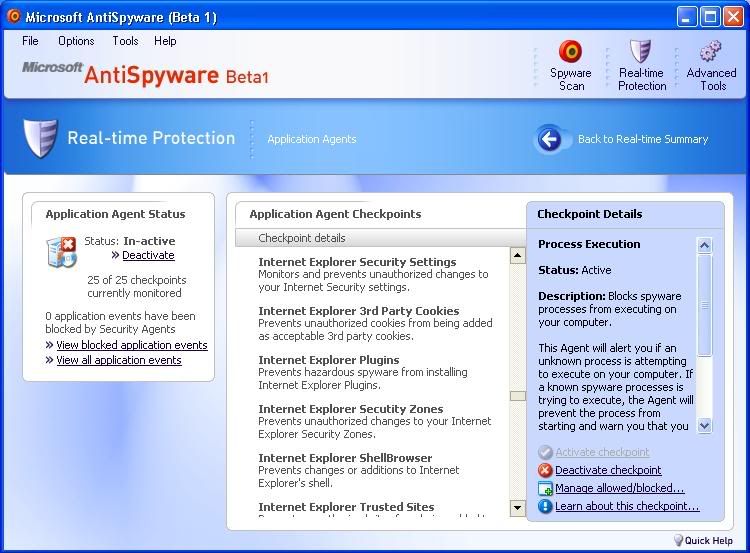Open the Help menu
Screen dimensions: 750x553
pos(165,41)
